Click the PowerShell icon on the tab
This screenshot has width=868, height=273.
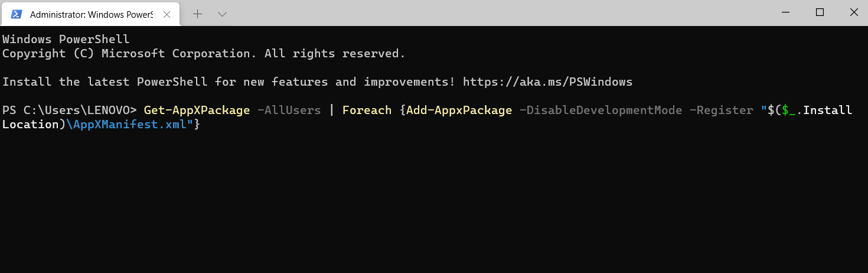(x=17, y=14)
